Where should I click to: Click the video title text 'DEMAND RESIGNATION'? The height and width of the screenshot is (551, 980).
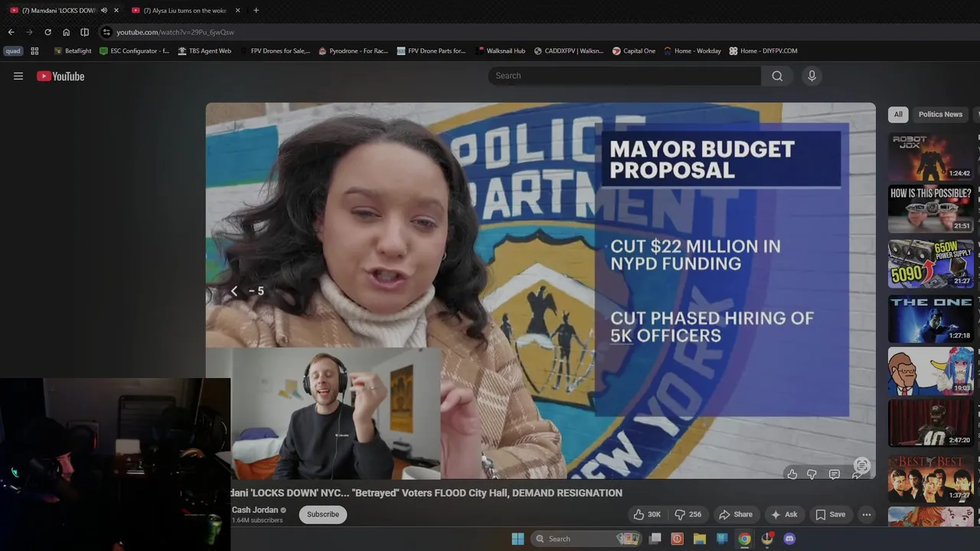[567, 493]
